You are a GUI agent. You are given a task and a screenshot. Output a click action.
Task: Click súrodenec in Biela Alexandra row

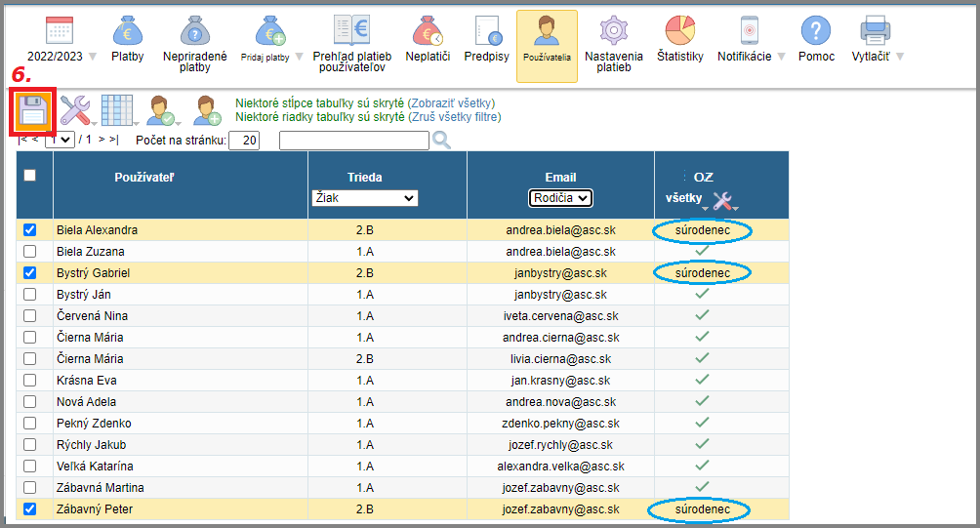click(703, 230)
